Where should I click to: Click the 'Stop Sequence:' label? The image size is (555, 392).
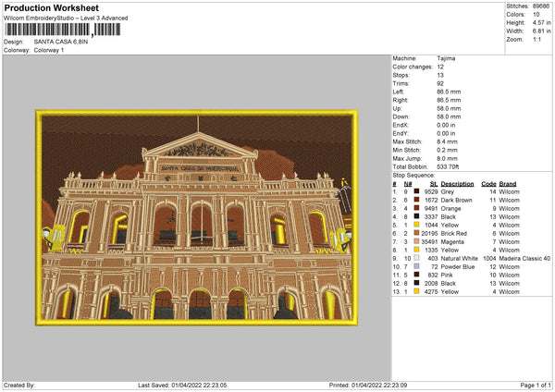coord(413,175)
